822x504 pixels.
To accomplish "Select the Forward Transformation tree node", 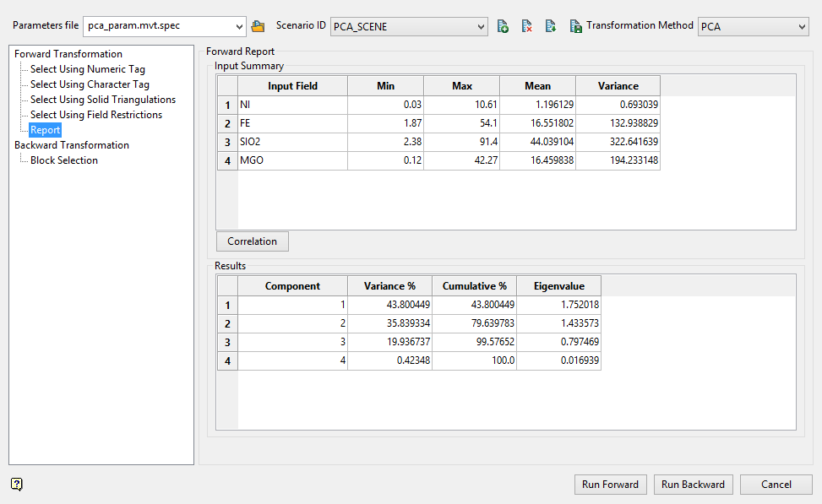I will tap(68, 54).
